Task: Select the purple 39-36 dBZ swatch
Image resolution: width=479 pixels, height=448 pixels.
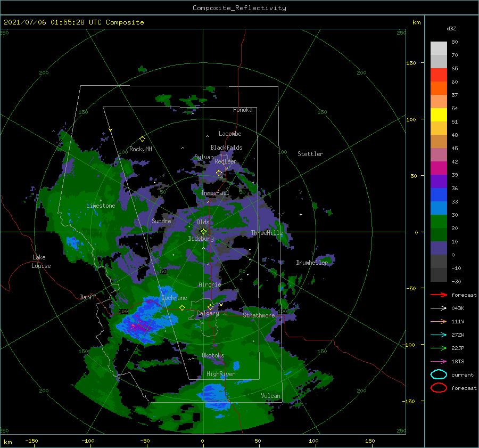Action: (439, 181)
